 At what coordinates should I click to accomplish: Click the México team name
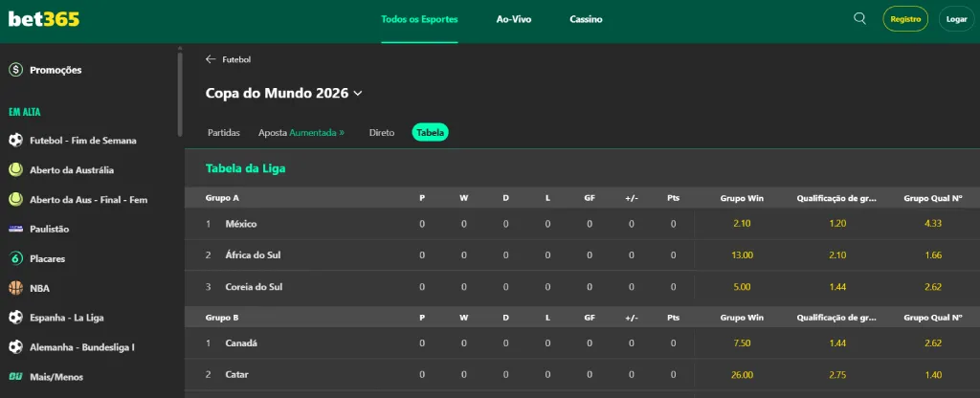click(240, 224)
